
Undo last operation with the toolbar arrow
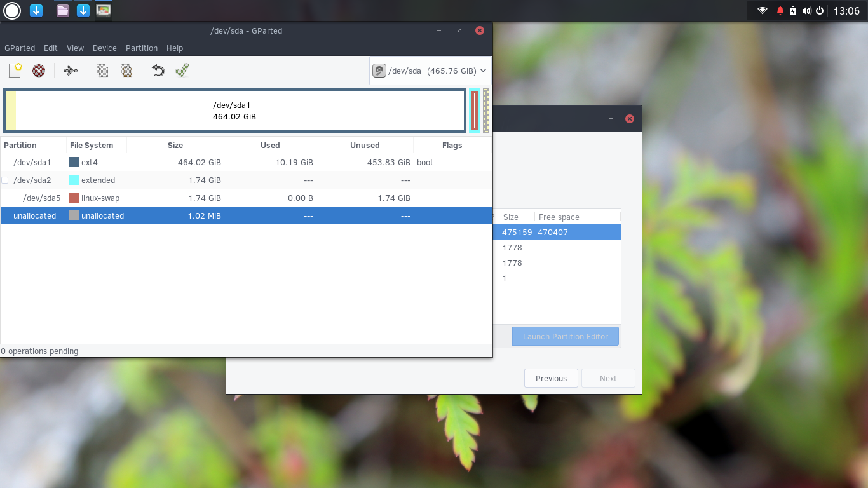[158, 71]
